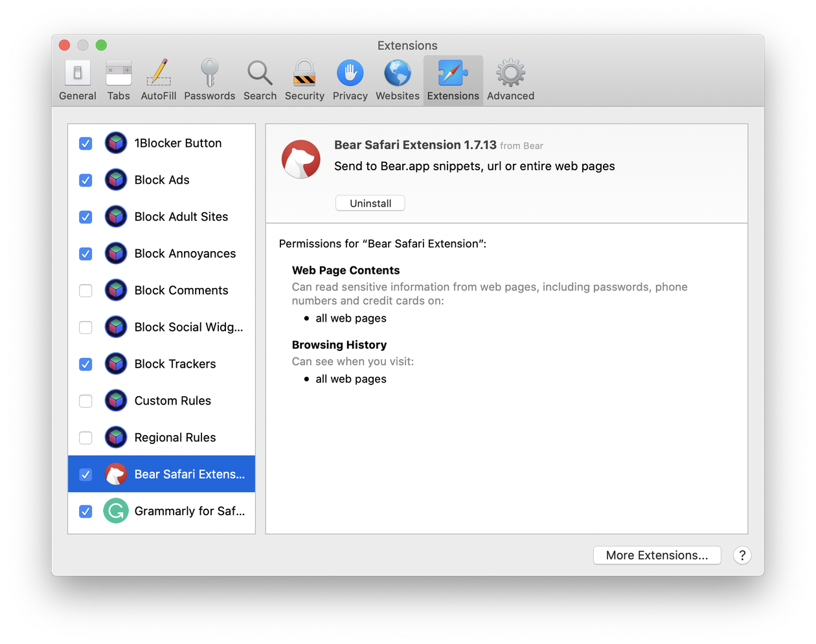Open the Advanced gear preferences
The width and height of the screenshot is (816, 644).
tap(510, 80)
